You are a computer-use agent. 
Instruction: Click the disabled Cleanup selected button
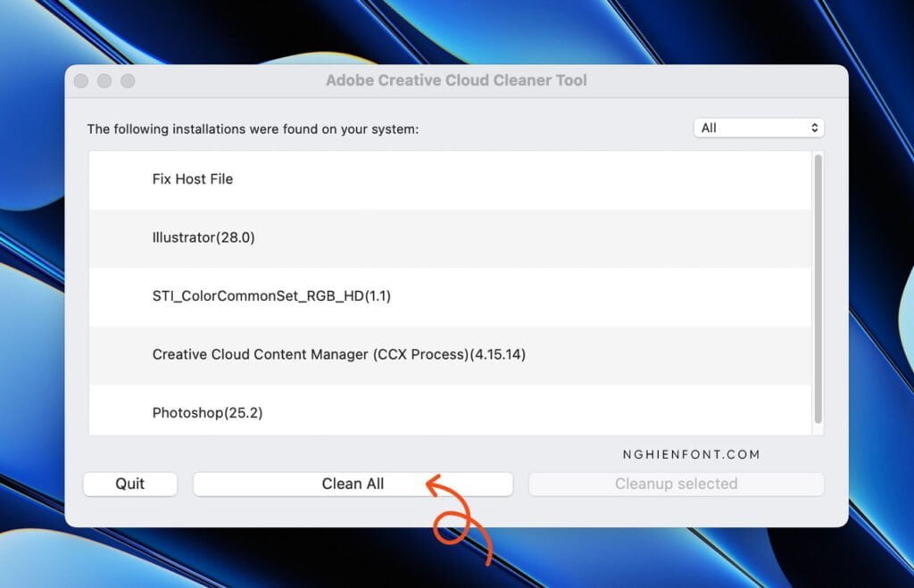(676, 484)
